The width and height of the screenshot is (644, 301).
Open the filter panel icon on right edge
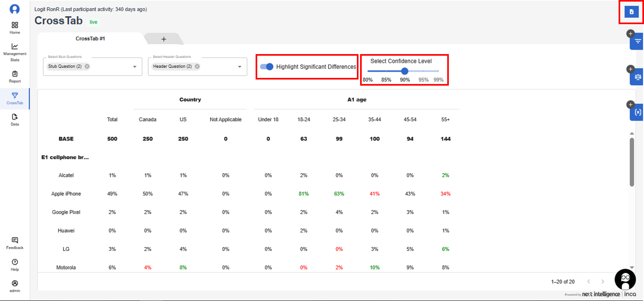638,41
